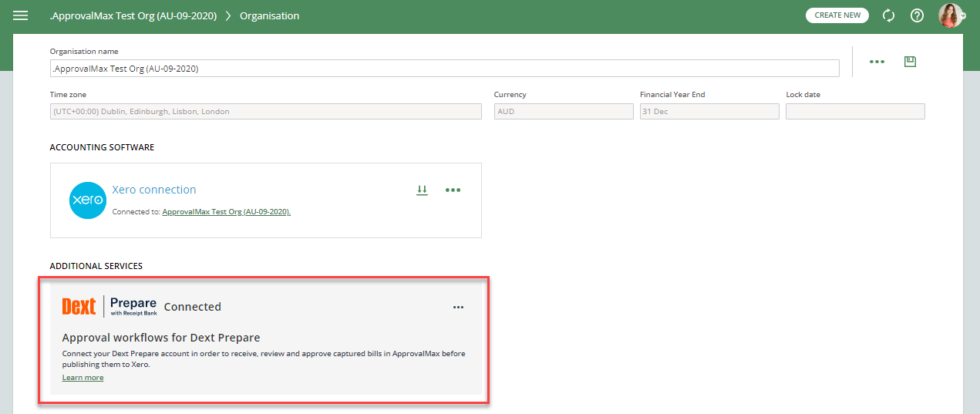This screenshot has width=980, height=414.
Task: Click Learn more link in Dext card
Action: 83,378
